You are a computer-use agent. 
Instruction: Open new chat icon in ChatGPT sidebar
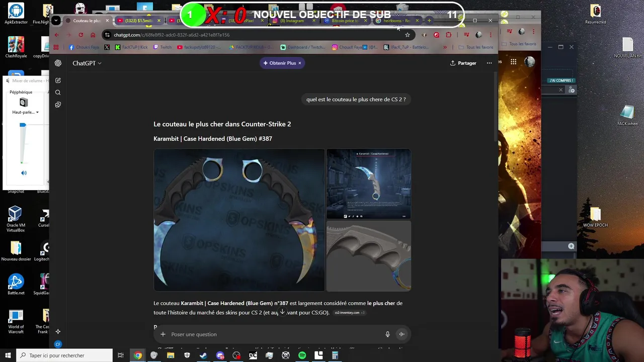pyautogui.click(x=58, y=80)
